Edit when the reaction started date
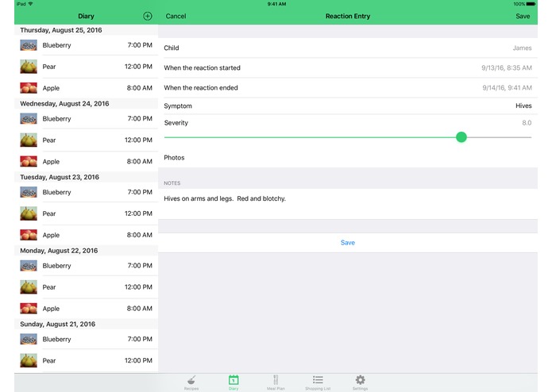The image size is (552, 392). point(348,68)
